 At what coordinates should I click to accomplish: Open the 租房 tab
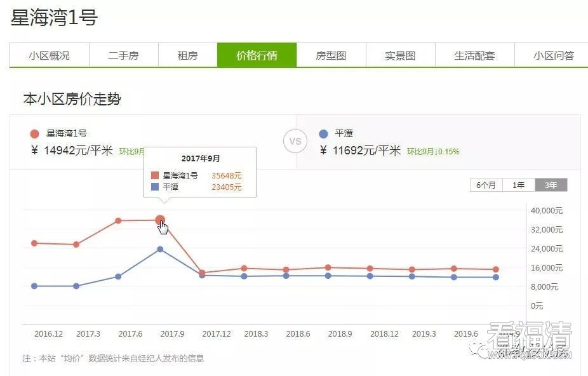tap(187, 55)
